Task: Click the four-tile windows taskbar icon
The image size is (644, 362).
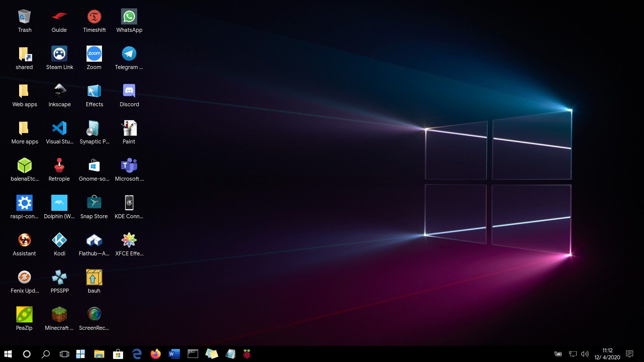Action: click(80, 354)
